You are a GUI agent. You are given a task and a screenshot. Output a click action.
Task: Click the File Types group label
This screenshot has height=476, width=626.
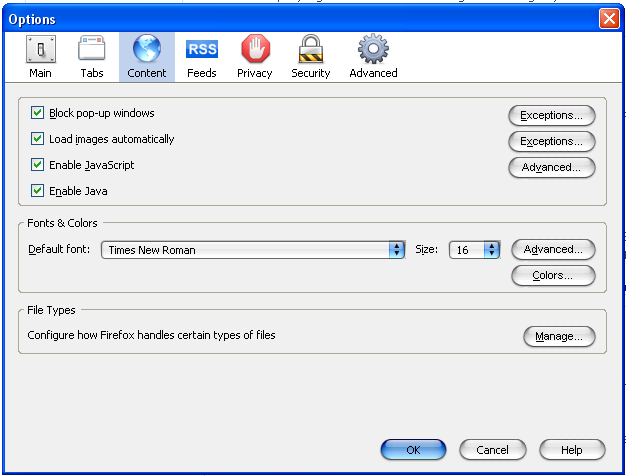point(51,310)
